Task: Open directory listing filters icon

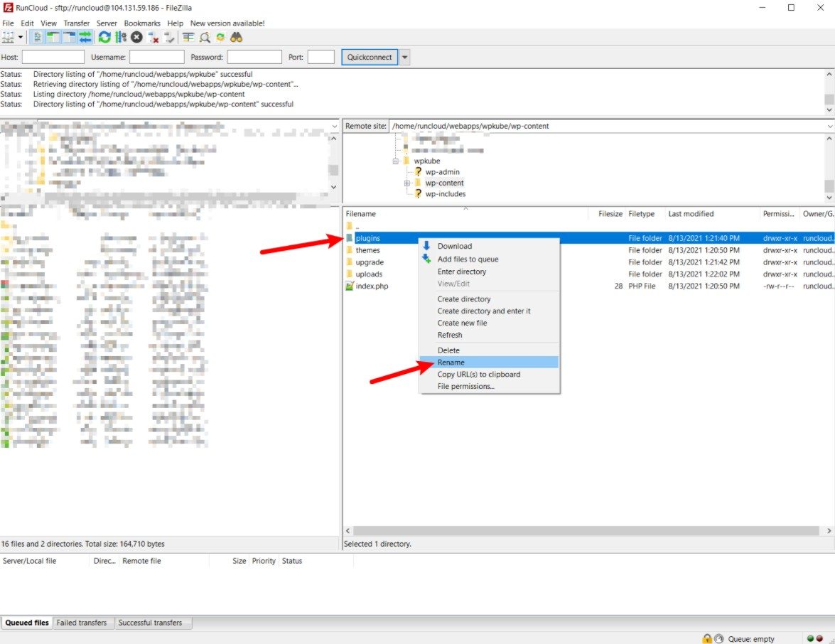Action: pos(188,37)
